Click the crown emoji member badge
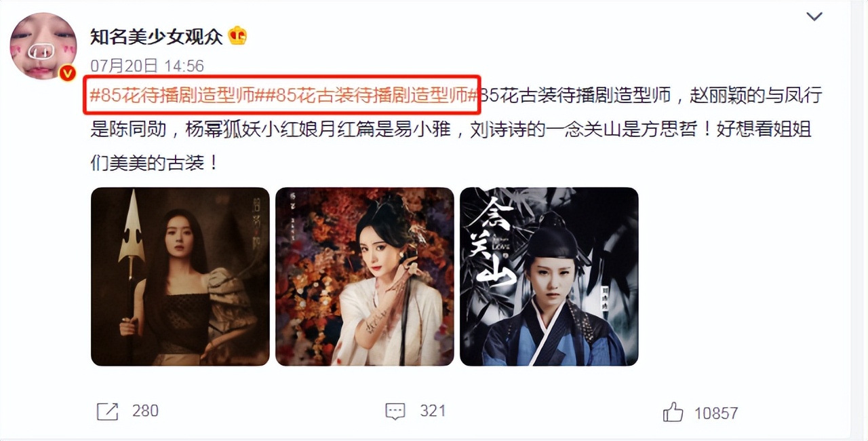 pyautogui.click(x=237, y=36)
